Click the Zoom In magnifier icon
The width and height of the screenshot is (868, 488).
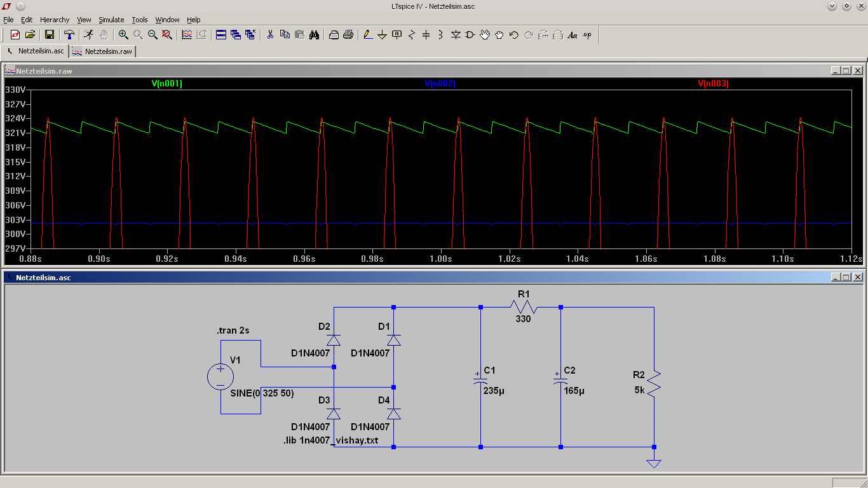click(123, 35)
